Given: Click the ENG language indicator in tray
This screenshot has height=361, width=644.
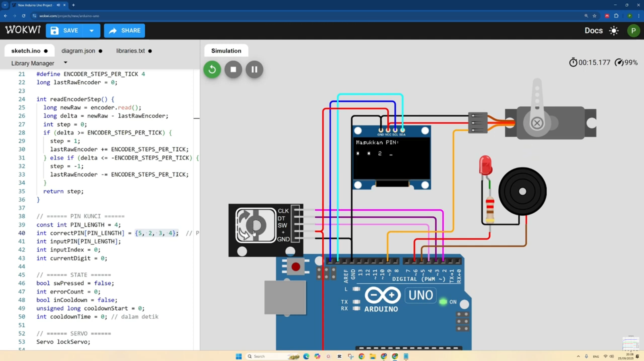Looking at the screenshot, I should (596, 357).
